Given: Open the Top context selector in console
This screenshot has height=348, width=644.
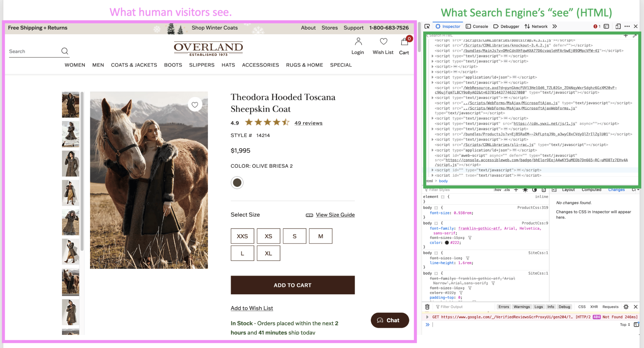Looking at the screenshot, I should click(x=625, y=325).
